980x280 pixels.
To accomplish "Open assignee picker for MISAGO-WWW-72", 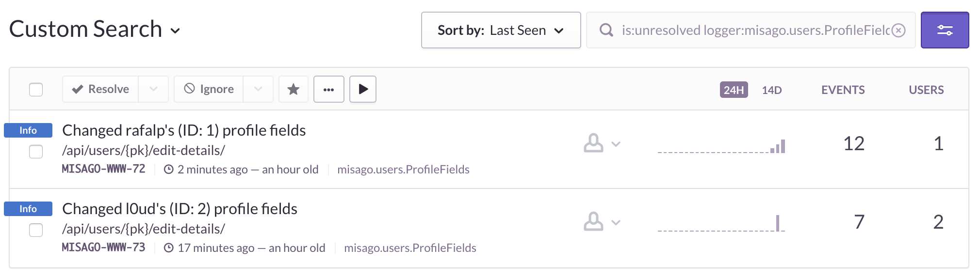I will pos(602,144).
